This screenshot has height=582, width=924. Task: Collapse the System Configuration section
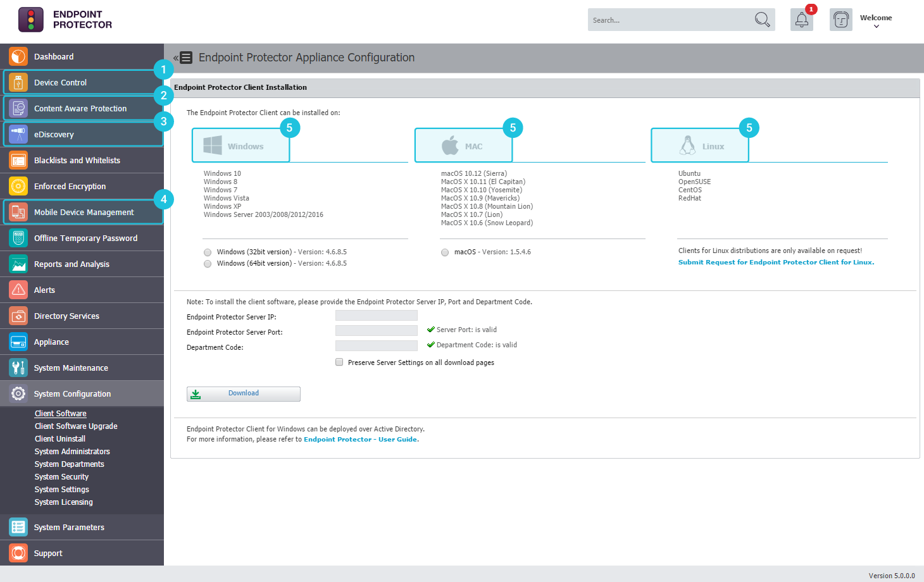pyautogui.click(x=72, y=393)
